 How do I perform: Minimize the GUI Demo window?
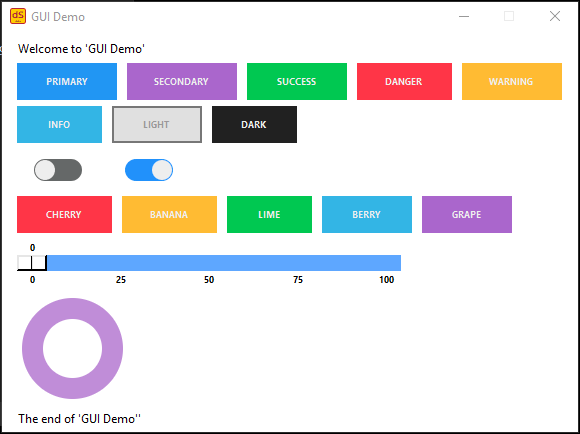pos(464,16)
